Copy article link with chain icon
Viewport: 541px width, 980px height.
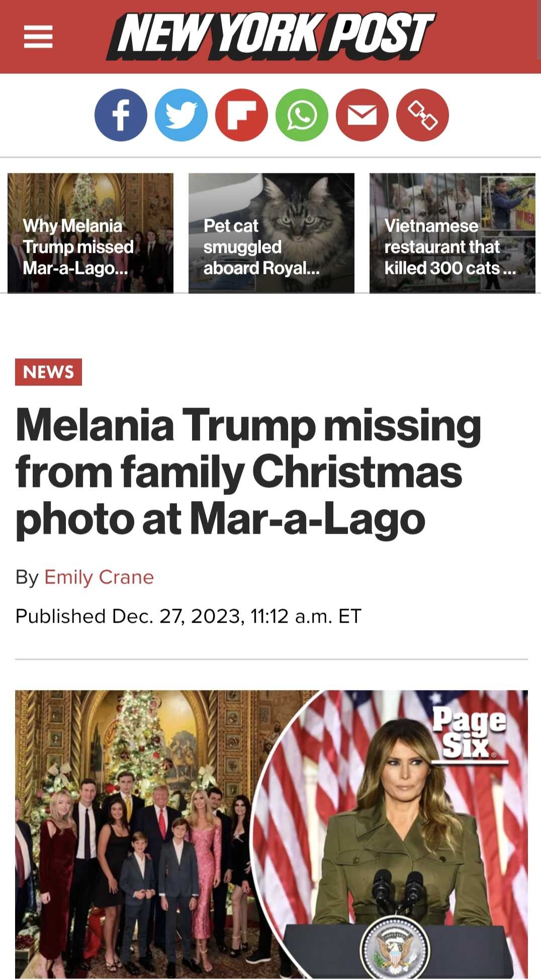click(x=422, y=115)
